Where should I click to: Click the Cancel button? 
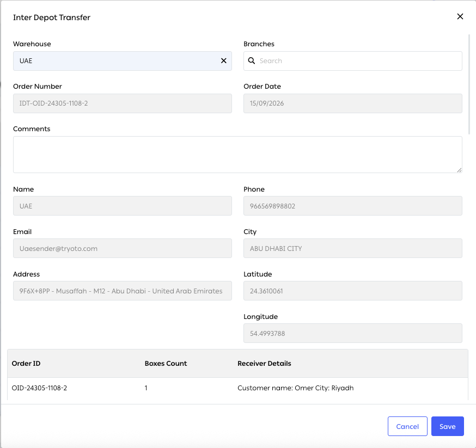[407, 426]
